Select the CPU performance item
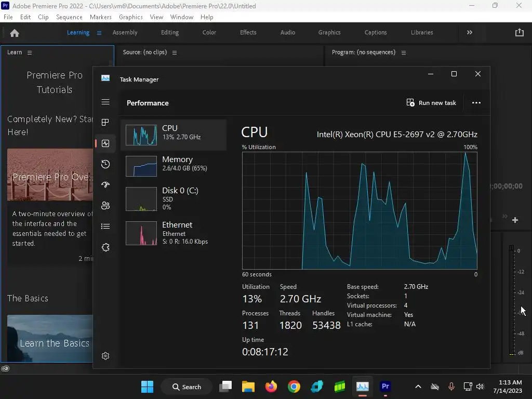 coord(174,135)
